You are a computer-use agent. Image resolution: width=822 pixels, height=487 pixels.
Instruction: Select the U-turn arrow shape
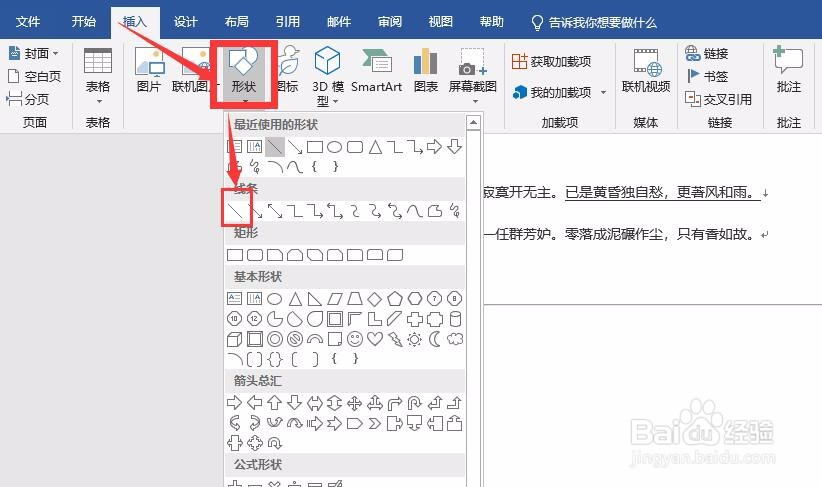[x=415, y=403]
